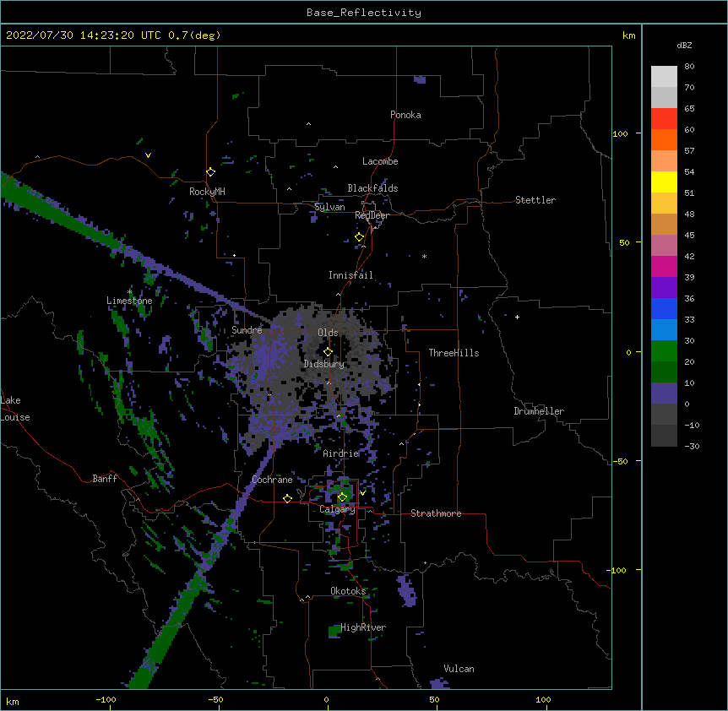This screenshot has width=728, height=711.
Task: Click the 50 tick on the right axis
Action: 624,242
